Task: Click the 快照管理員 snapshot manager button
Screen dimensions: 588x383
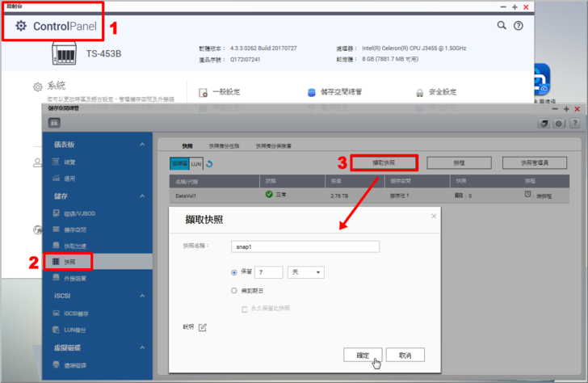Action: click(535, 162)
